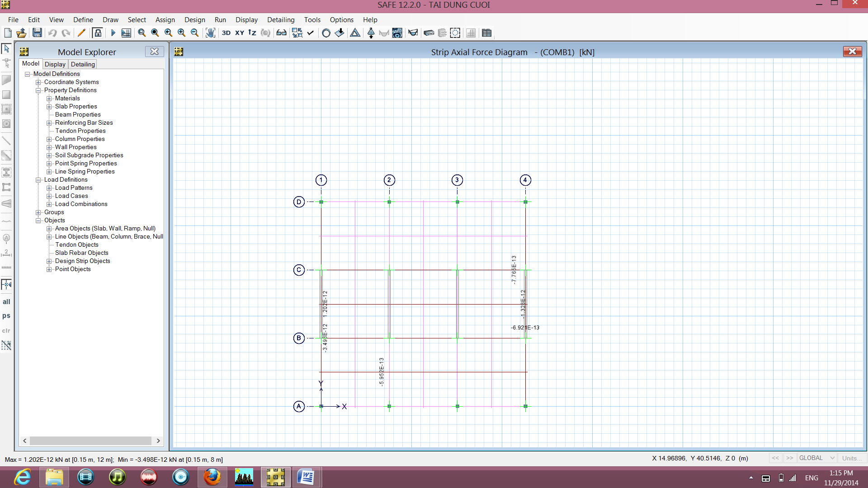Open Word from the taskbar
The width and height of the screenshot is (868, 488).
(307, 477)
